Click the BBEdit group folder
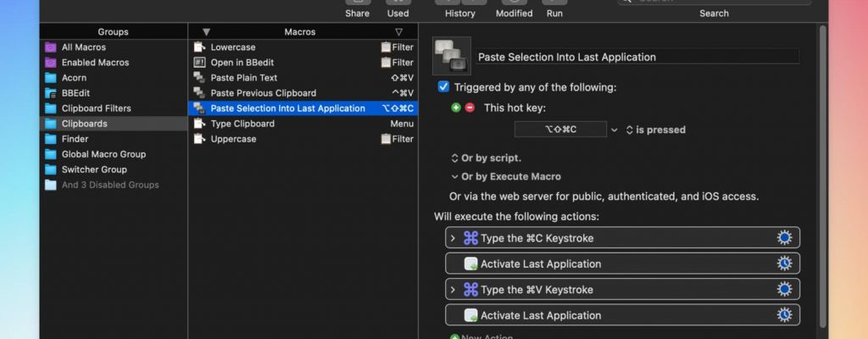The width and height of the screenshot is (868, 339). (x=75, y=93)
